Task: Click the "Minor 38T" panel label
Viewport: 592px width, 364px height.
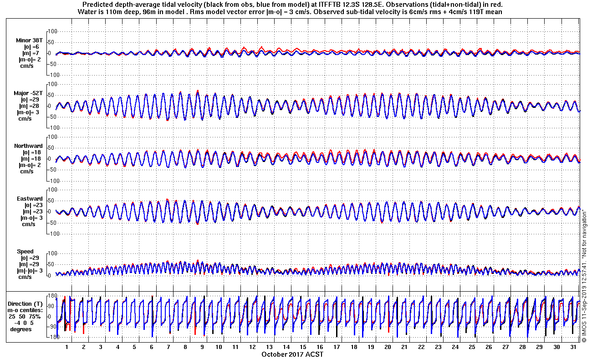Action: coord(29,40)
